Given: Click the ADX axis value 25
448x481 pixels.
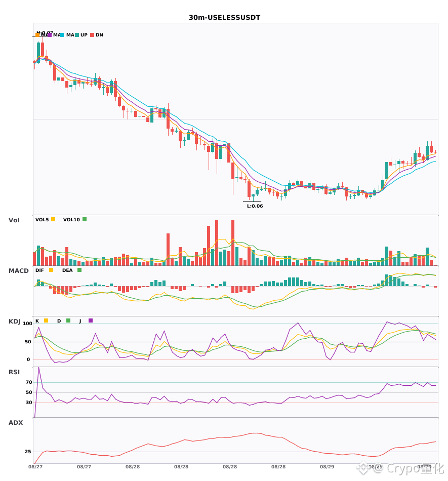Looking at the screenshot, I should [28, 452].
